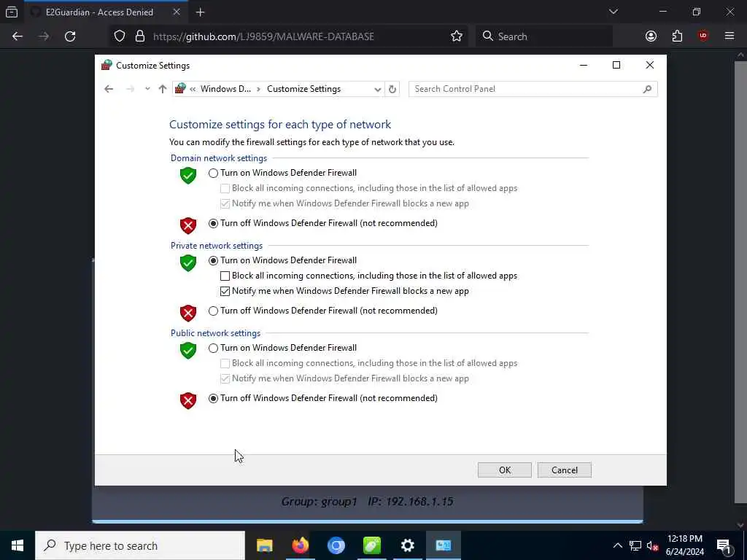Click taskbar Type here to search box
The height and width of the screenshot is (560, 747).
(x=140, y=545)
